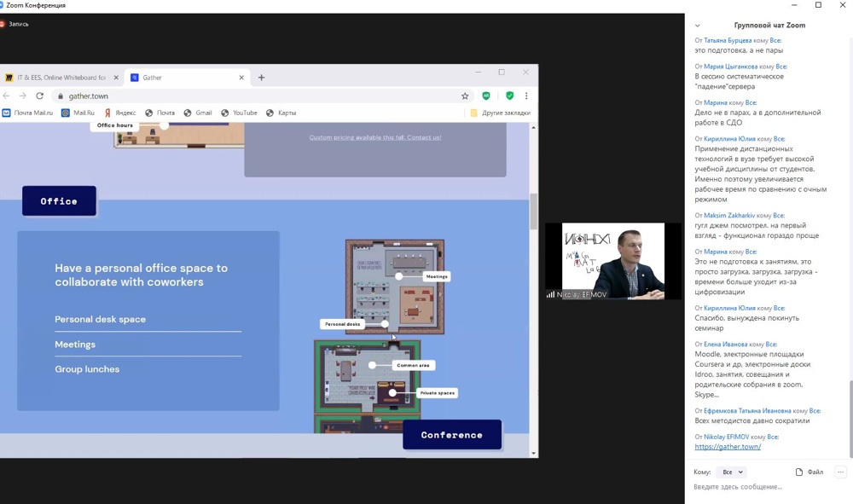This screenshot has width=853, height=504.
Task: Collapse the Групповой чат Zoom panel chevron
Action: pyautogui.click(x=698, y=26)
